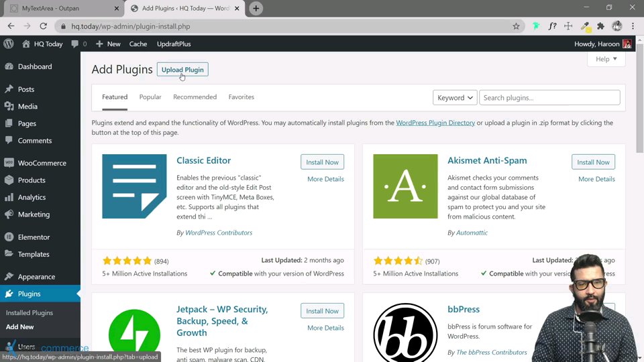The height and width of the screenshot is (362, 644).
Task: View More Details for Jetpack
Action: pyautogui.click(x=326, y=328)
